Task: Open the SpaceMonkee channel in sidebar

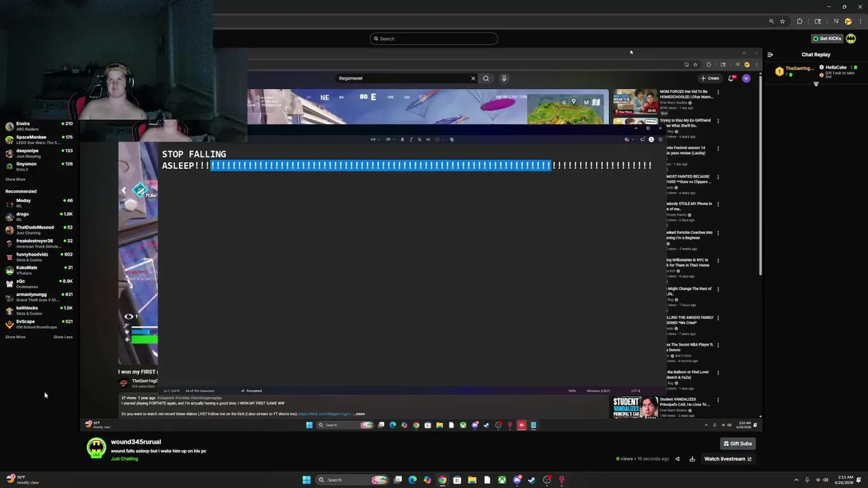Action: coord(39,140)
